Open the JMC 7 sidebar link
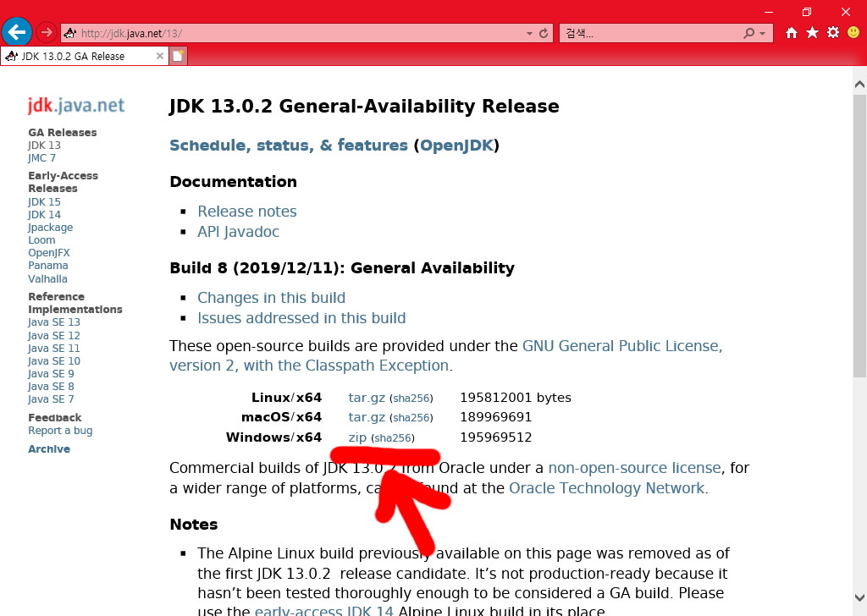The height and width of the screenshot is (616, 867). pyautogui.click(x=41, y=158)
